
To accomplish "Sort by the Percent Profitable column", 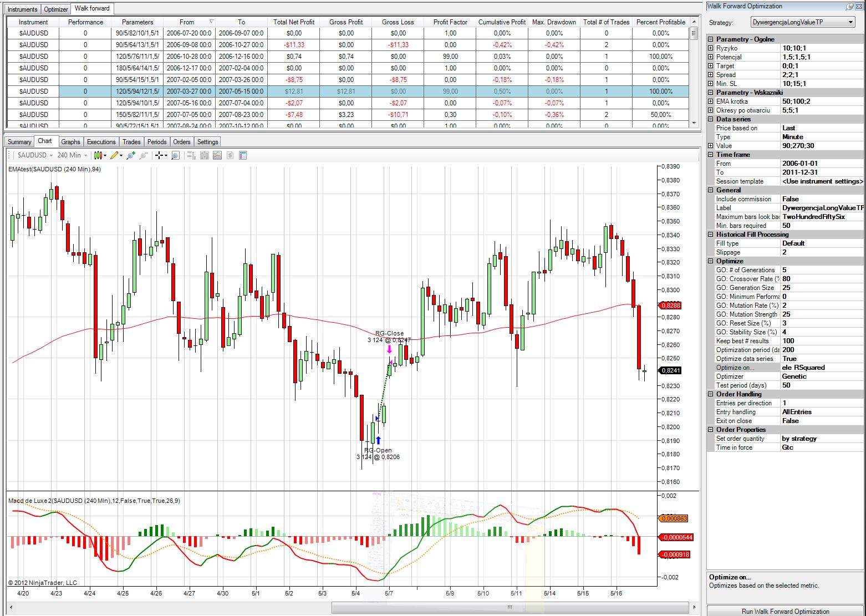I will [661, 22].
